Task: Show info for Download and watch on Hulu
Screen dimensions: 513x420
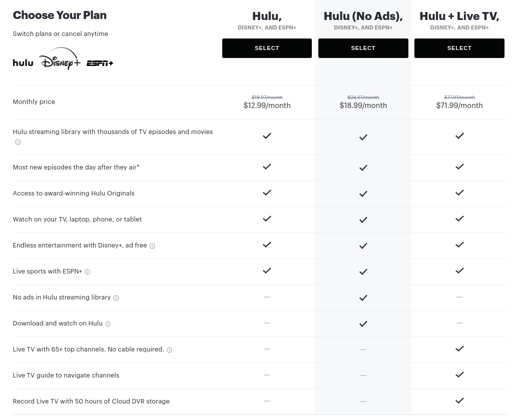Action: [108, 324]
